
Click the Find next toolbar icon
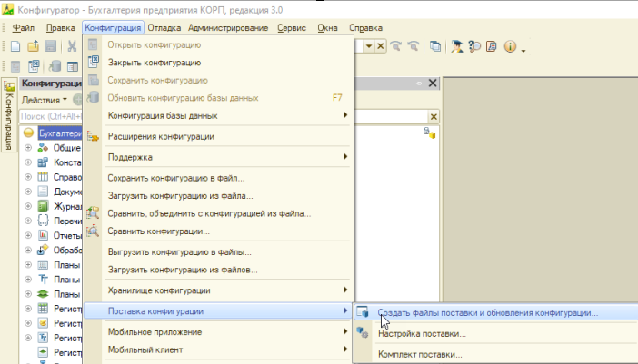click(413, 46)
